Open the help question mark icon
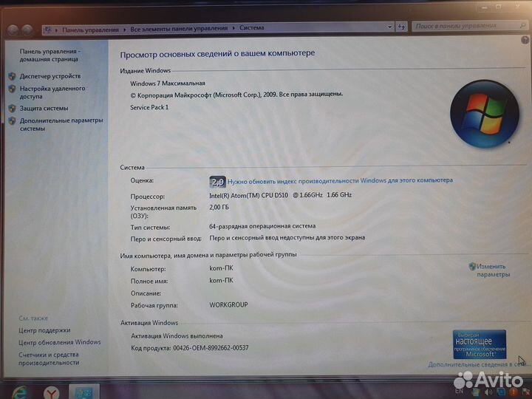Viewport: 532px width, 399px height. [525, 40]
